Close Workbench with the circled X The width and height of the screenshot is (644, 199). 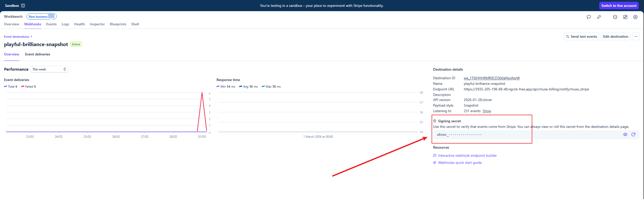point(635,17)
